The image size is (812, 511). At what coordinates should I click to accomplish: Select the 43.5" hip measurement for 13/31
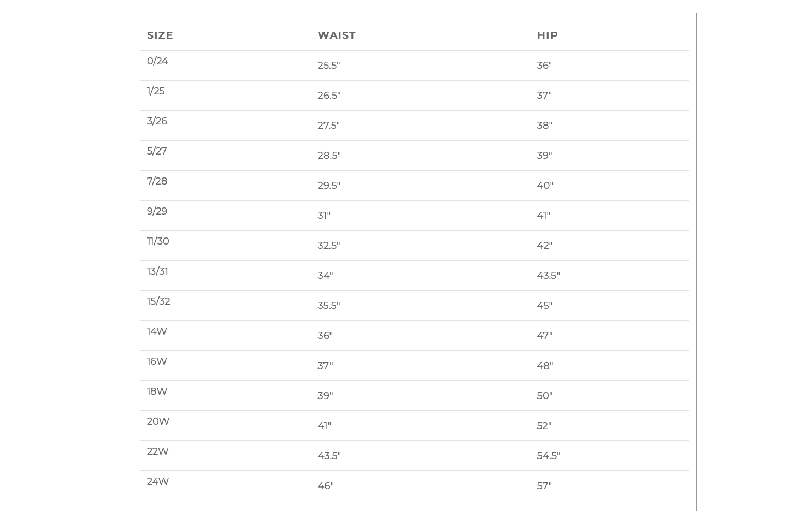[x=548, y=276]
